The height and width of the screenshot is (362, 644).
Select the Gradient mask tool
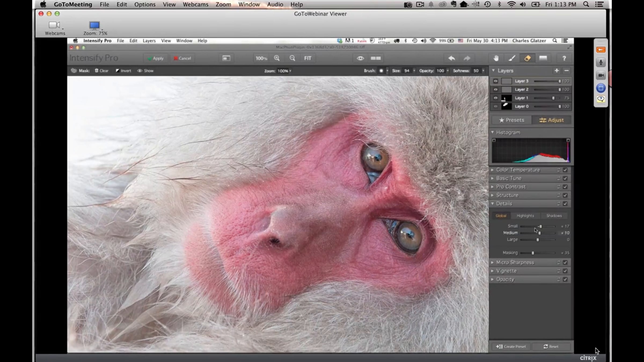[x=543, y=58]
